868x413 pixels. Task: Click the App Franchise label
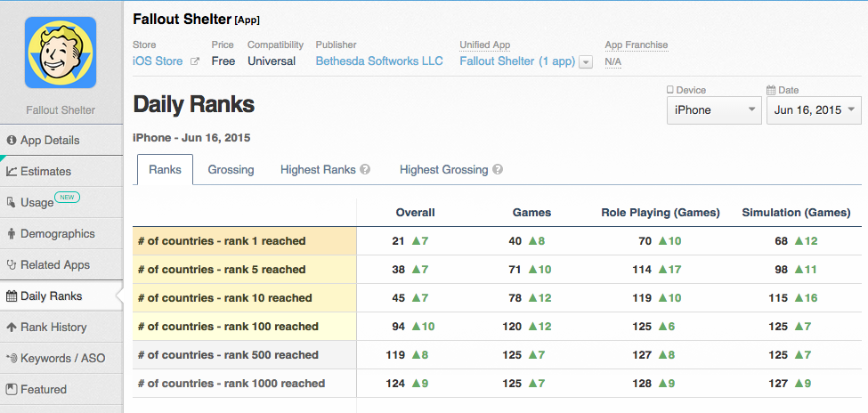tap(637, 45)
